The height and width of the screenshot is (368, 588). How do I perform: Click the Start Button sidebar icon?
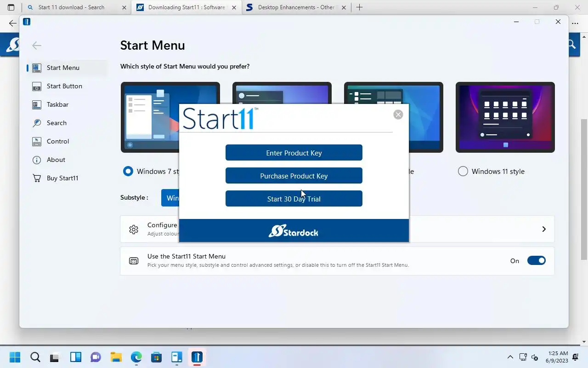click(x=37, y=86)
